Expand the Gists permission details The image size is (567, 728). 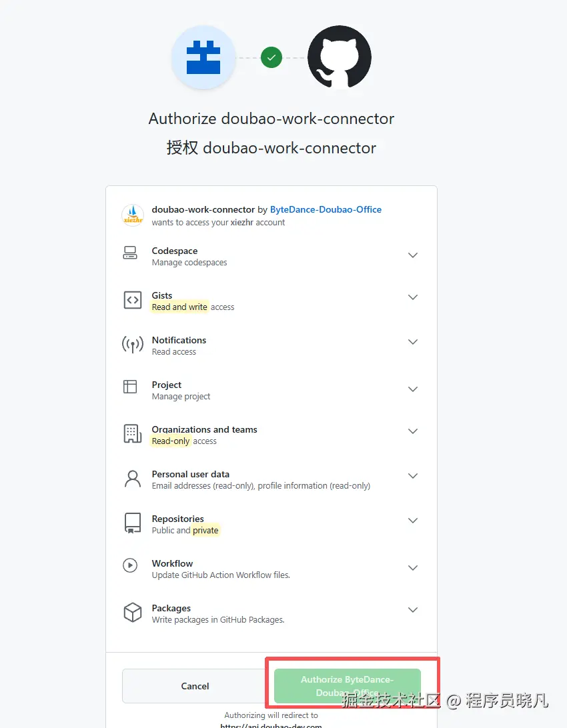[x=412, y=297]
